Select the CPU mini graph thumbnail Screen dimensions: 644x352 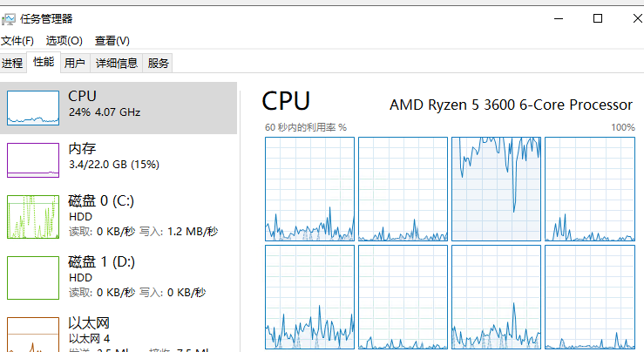(x=33, y=108)
